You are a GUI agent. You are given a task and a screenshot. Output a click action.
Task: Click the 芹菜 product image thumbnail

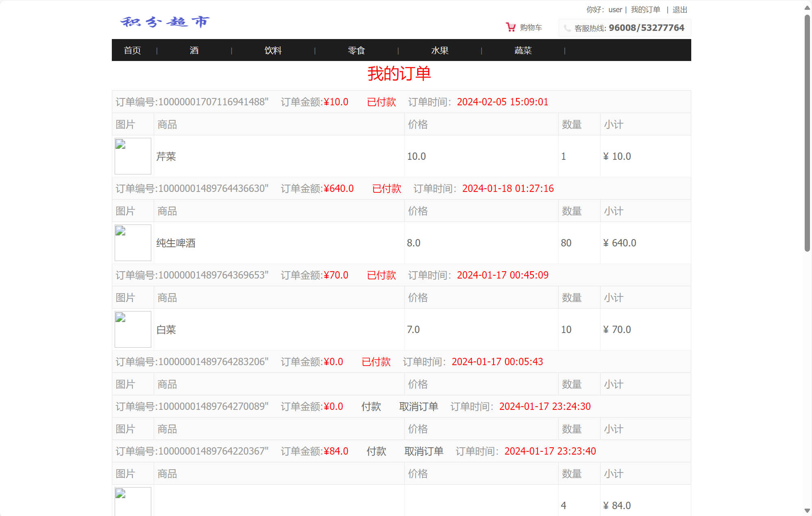click(133, 156)
